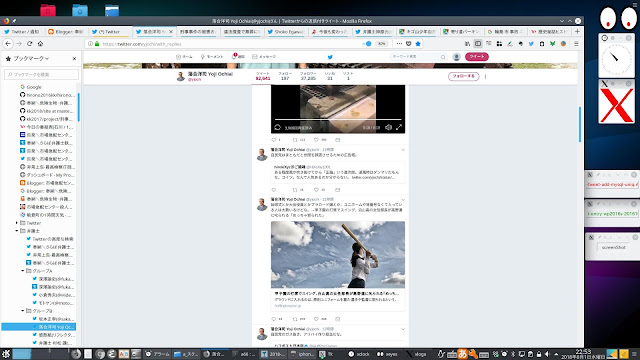The height and width of the screenshot is (360, 640).
Task: Focus Twitter keyword search box
Action: [418, 57]
